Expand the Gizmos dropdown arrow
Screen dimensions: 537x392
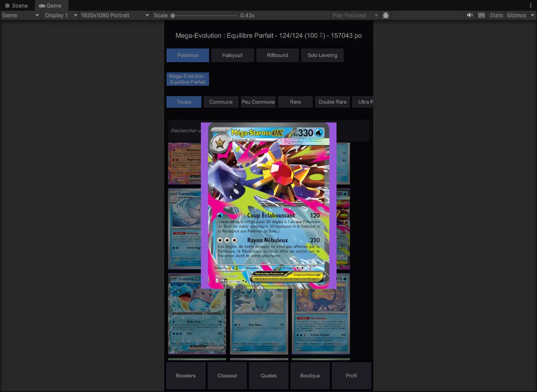coord(532,15)
